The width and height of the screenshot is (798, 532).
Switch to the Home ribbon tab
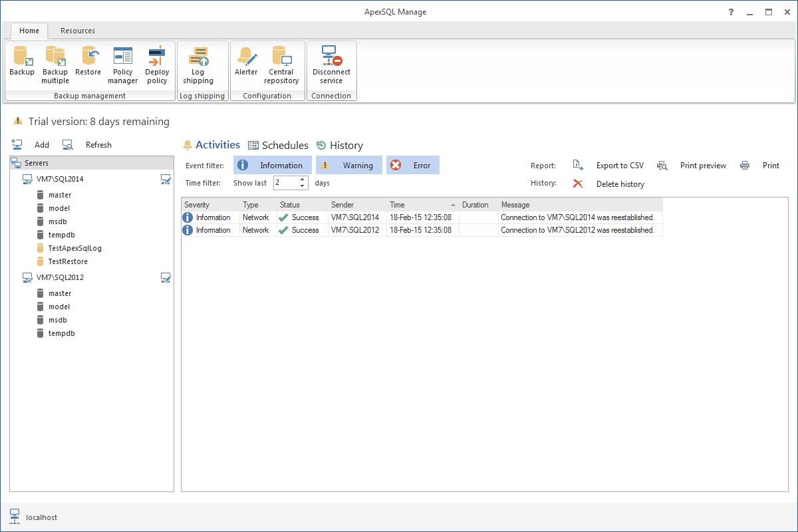pos(29,31)
